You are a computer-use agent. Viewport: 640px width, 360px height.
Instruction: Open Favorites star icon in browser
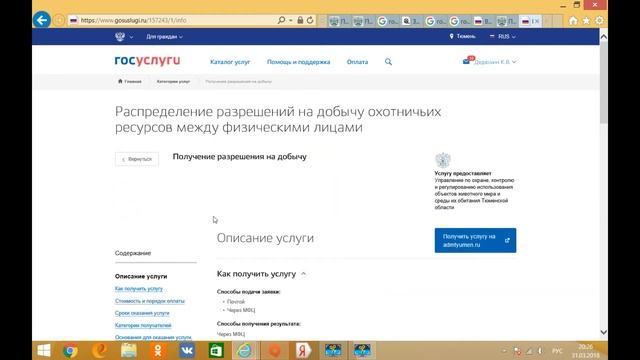tap(586, 20)
